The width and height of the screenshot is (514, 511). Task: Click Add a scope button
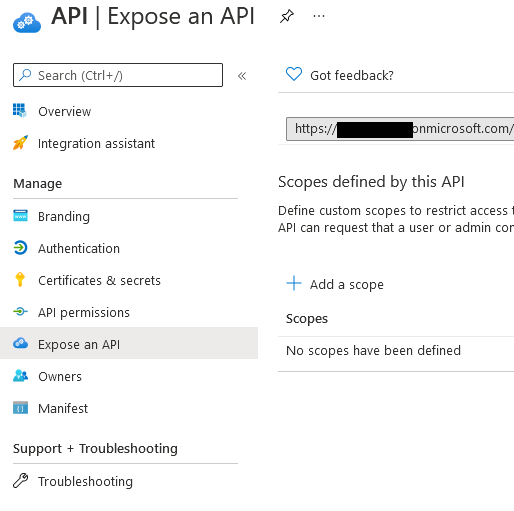pyautogui.click(x=335, y=284)
